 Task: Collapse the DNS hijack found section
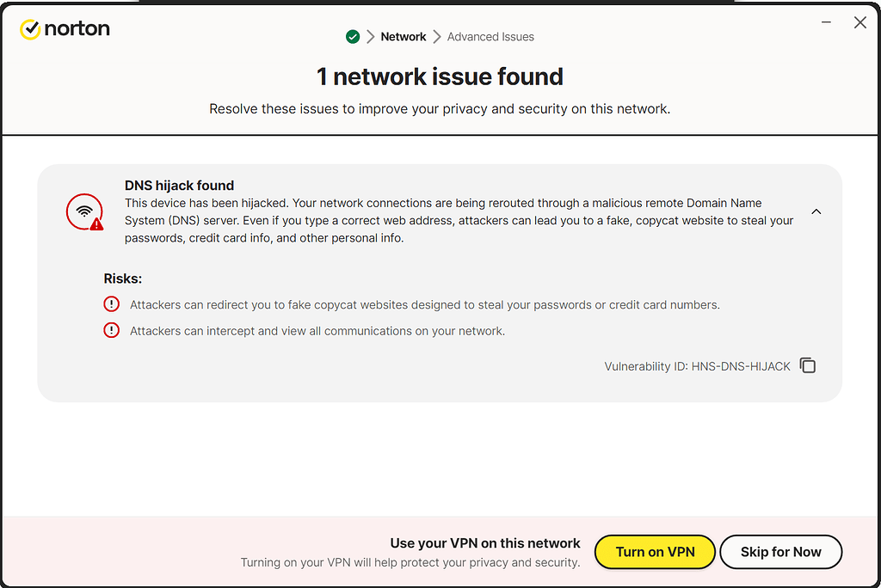[x=816, y=211]
